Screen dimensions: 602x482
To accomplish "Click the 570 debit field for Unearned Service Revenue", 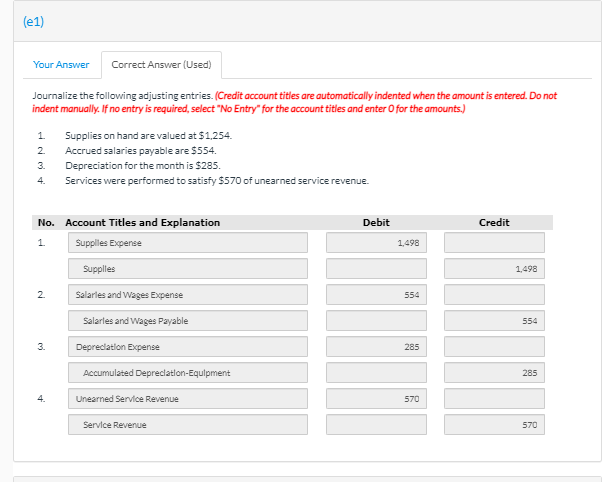I will coord(376,399).
